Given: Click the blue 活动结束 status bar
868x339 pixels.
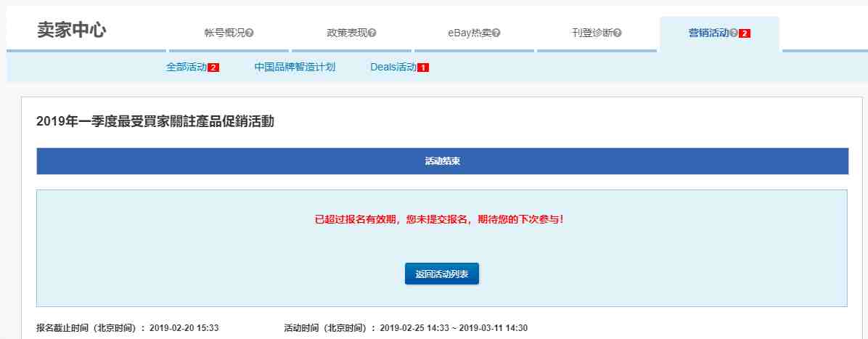Looking at the screenshot, I should (x=442, y=161).
